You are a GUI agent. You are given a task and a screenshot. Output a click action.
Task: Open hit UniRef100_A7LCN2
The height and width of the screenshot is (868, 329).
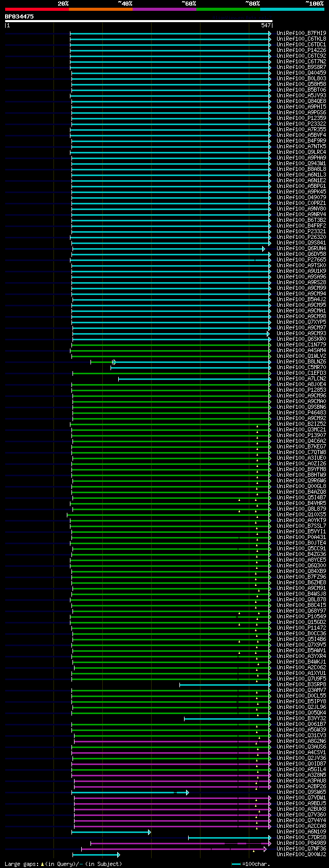[301, 378]
